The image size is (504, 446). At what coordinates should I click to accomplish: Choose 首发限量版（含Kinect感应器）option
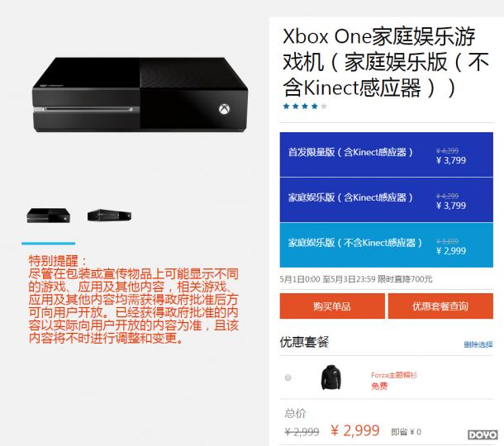[387, 154]
